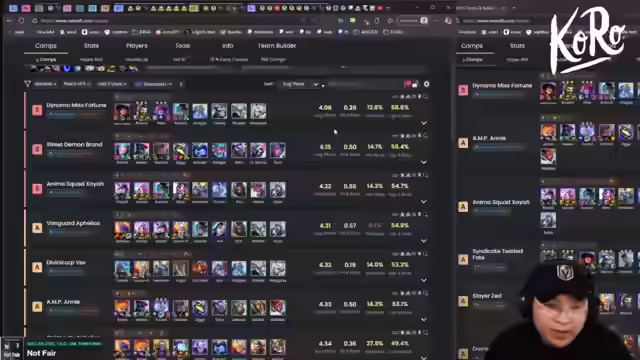Click the browser back arrow
This screenshot has width=640, height=360.
point(9,20)
